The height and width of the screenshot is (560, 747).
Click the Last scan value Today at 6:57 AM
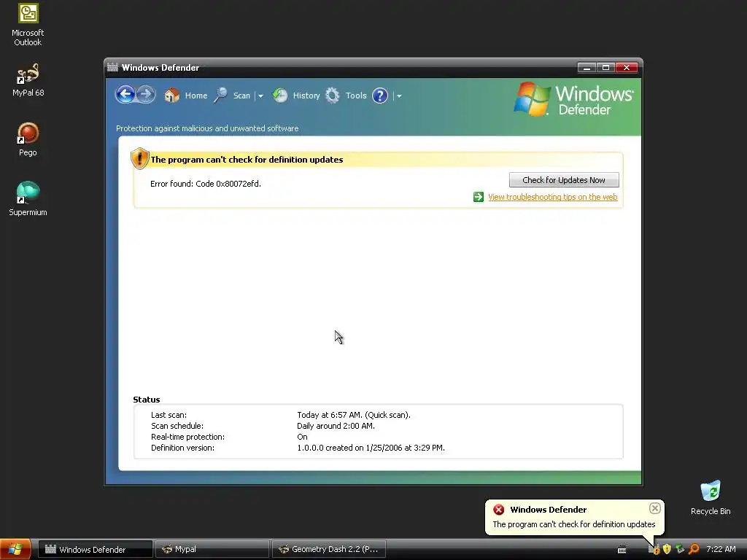coord(354,415)
